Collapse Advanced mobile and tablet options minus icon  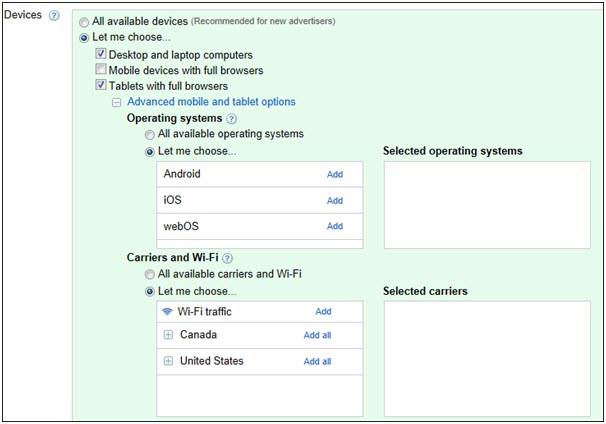tap(116, 102)
